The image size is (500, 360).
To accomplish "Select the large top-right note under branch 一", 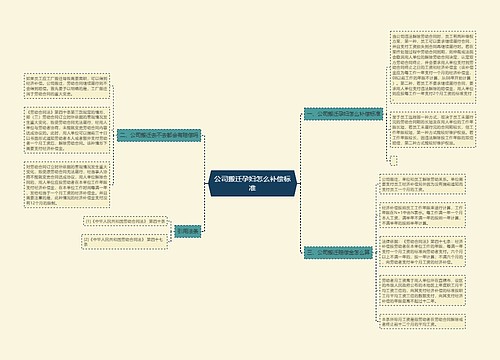I will [x=433, y=67].
